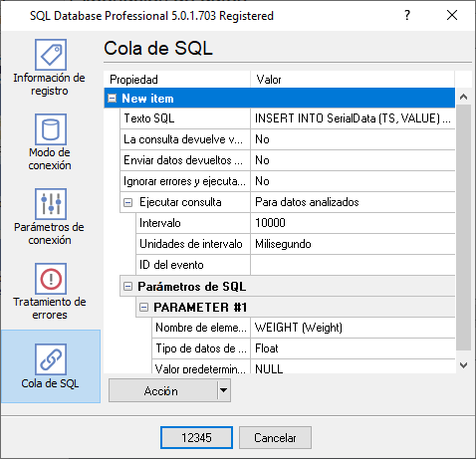
Task: Select the Texto SQL property row
Action: pos(288,118)
